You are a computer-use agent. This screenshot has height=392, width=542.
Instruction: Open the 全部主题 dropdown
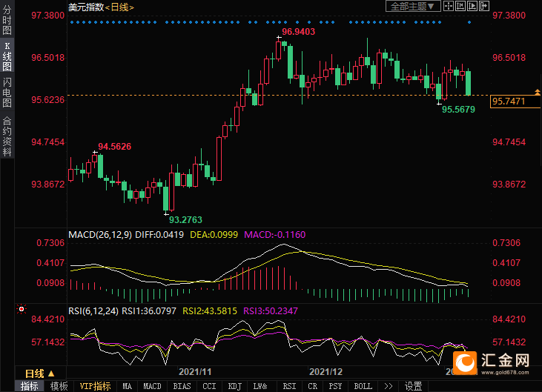coord(413,6)
